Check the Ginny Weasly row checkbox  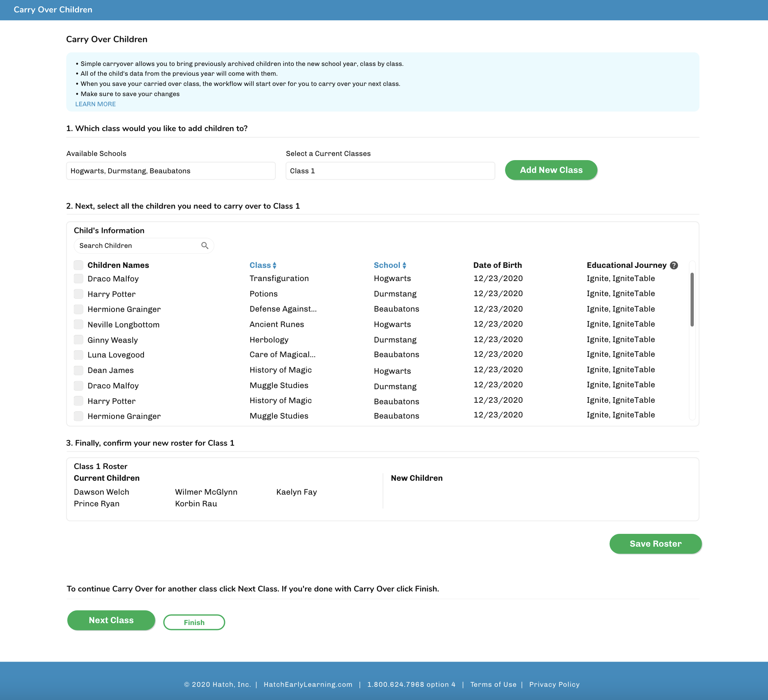(x=78, y=340)
